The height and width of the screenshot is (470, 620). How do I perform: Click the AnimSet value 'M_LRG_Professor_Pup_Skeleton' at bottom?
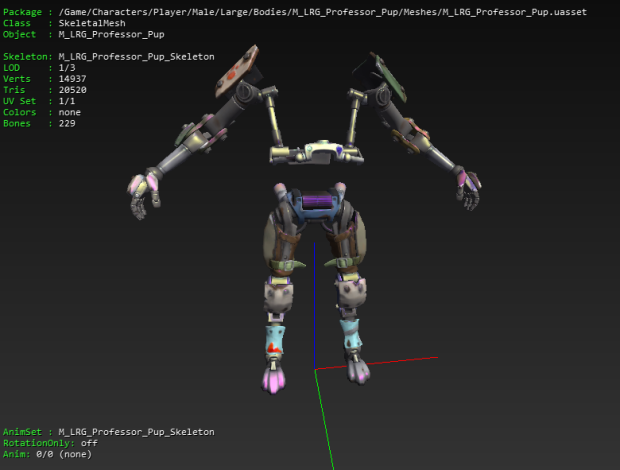136,432
